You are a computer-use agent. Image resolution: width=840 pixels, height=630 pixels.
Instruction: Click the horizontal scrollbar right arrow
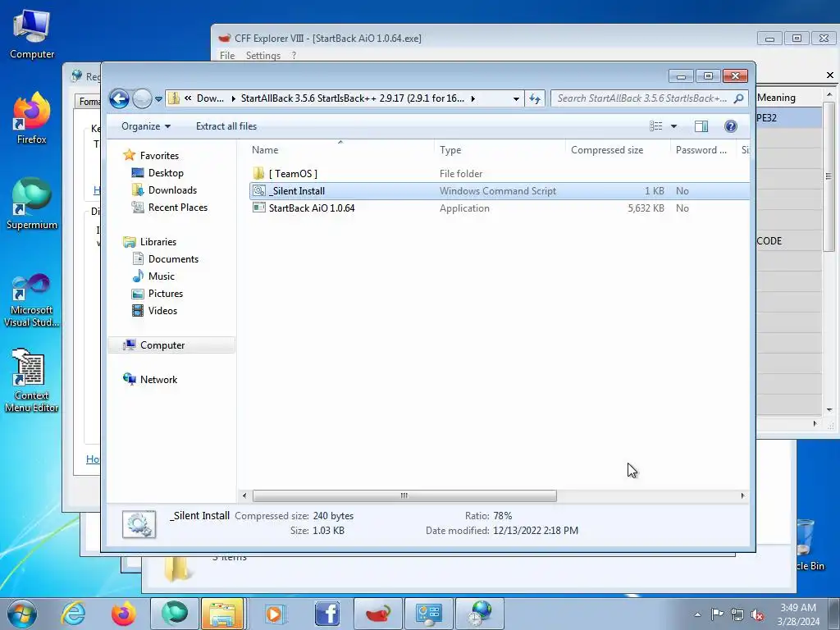[742, 495]
